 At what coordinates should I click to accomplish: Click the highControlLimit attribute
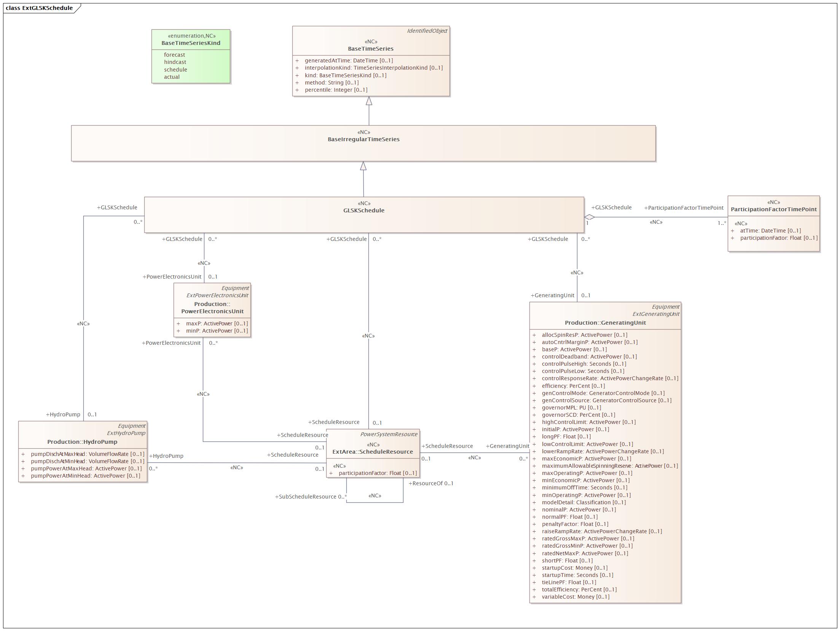589,422
